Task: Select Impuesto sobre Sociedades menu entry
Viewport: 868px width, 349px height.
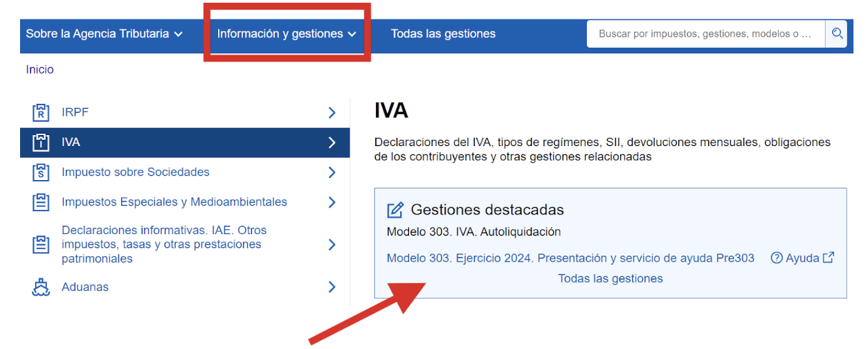Action: (x=185, y=172)
